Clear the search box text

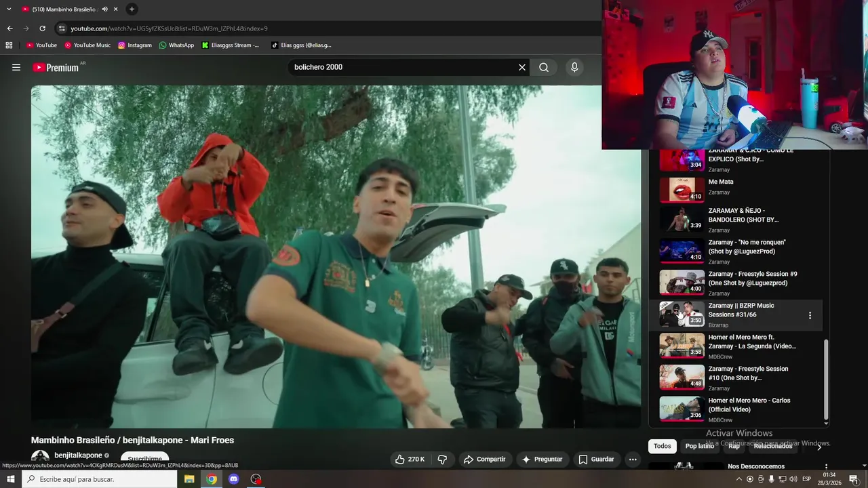[x=522, y=67]
